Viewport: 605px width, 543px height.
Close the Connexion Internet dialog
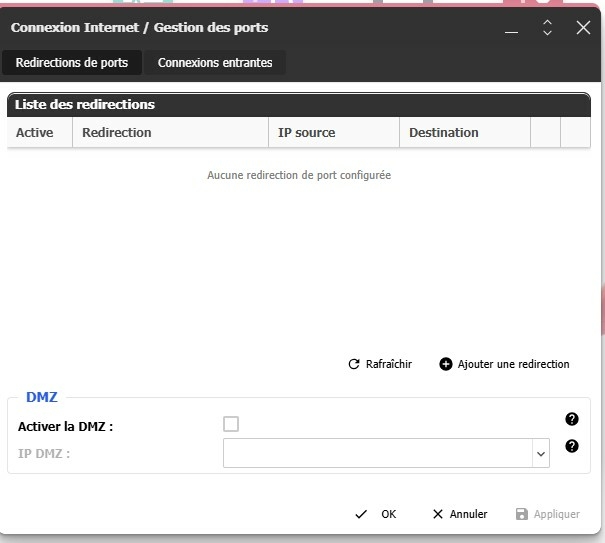584,28
